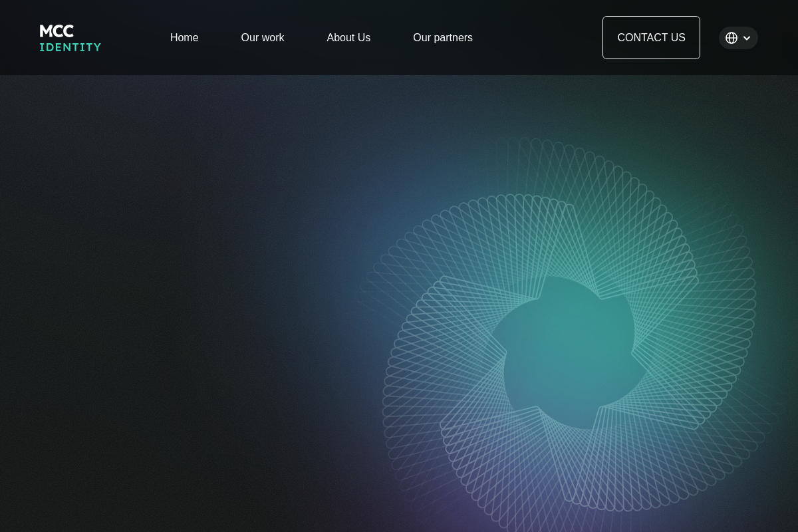Click the down arrow next to the globe

[x=746, y=38]
